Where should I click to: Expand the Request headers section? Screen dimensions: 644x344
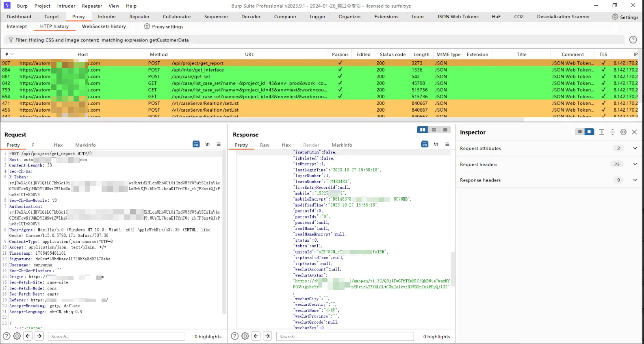pos(635,164)
